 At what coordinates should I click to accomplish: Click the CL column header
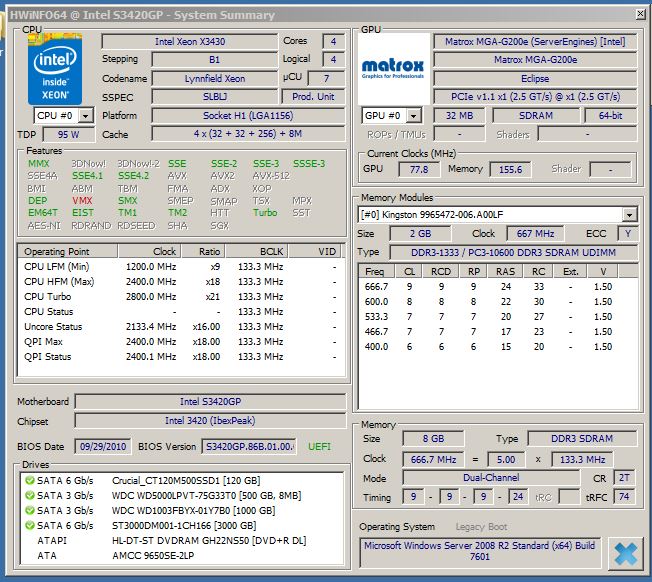tap(409, 271)
